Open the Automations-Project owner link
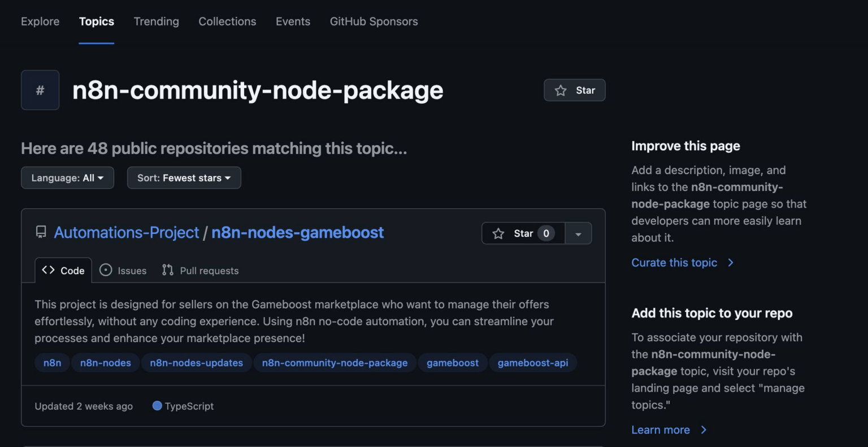Image resolution: width=868 pixels, height=447 pixels. coord(127,232)
